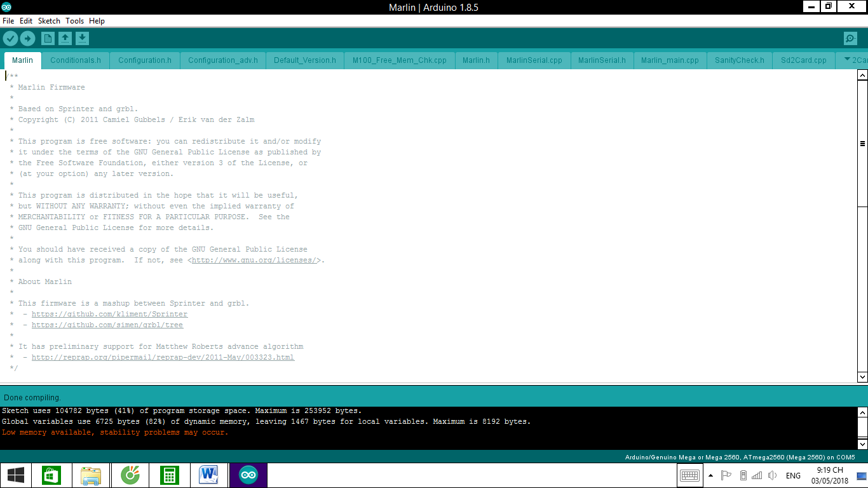Viewport: 868px width, 488px height.
Task: Show hidden system tray icons
Action: [x=710, y=475]
